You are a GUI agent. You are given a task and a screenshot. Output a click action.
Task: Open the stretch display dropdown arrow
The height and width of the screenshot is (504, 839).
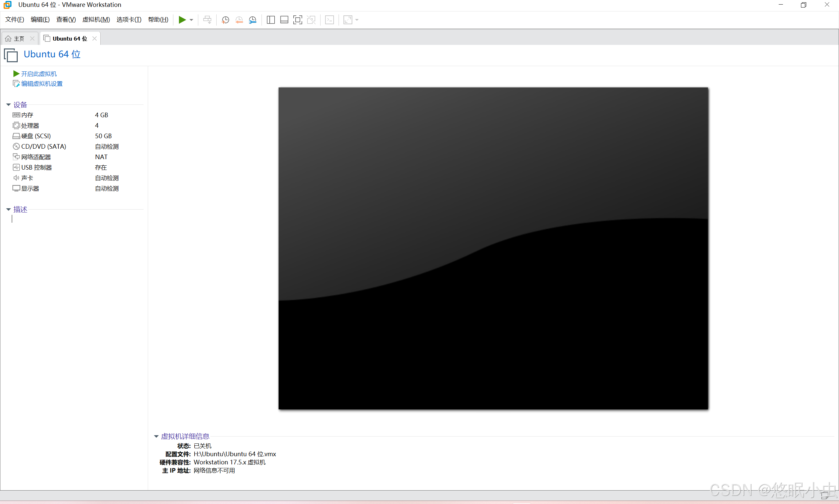click(x=357, y=20)
